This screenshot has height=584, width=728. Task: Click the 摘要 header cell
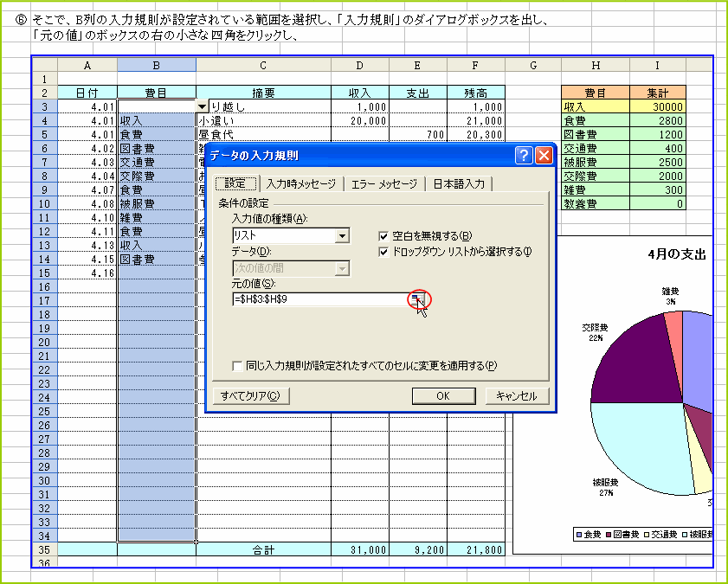click(x=263, y=93)
